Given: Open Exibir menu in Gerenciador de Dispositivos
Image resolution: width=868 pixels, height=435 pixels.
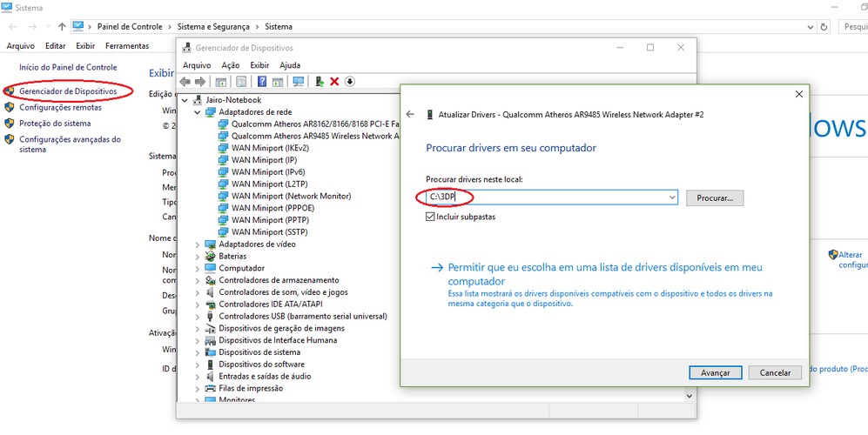Looking at the screenshot, I should click(x=259, y=64).
